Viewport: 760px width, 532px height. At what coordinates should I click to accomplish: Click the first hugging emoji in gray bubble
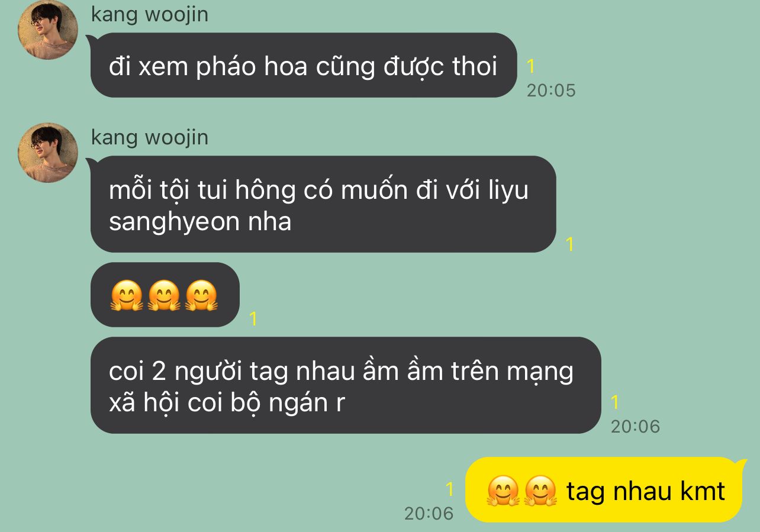tap(127, 296)
